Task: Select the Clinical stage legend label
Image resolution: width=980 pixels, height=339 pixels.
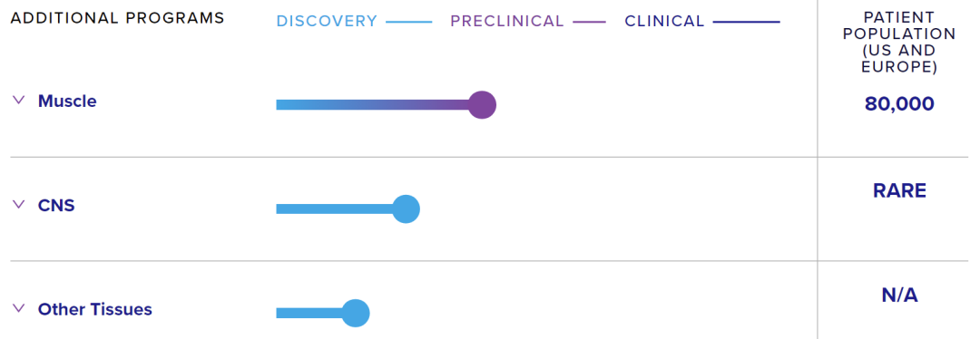Action: (664, 21)
